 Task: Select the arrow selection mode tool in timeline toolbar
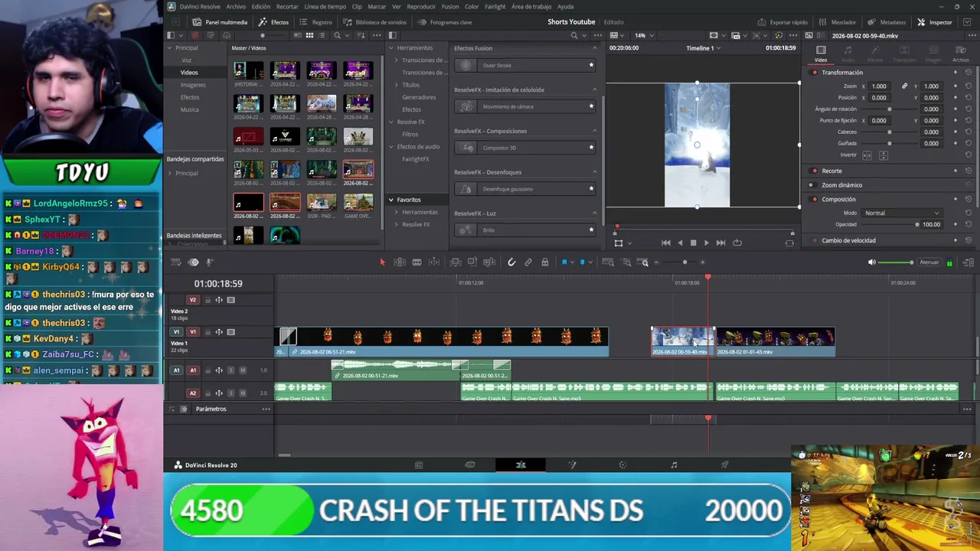coord(382,262)
